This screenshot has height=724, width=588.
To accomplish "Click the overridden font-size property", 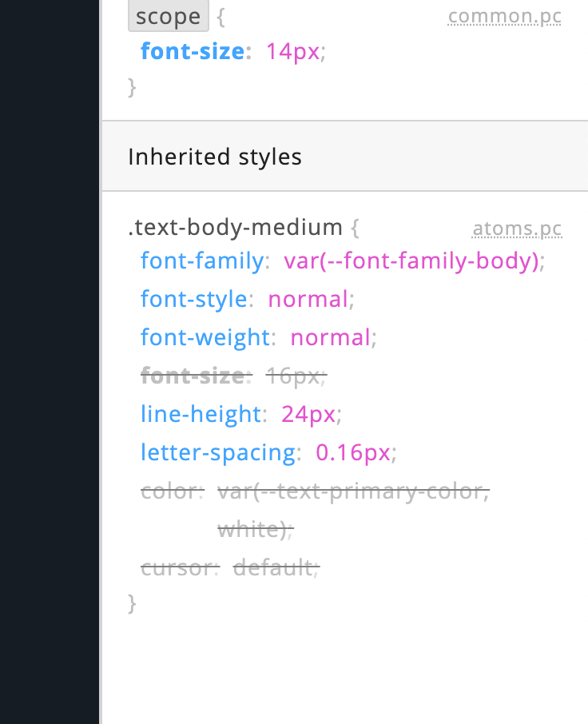I will [193, 376].
